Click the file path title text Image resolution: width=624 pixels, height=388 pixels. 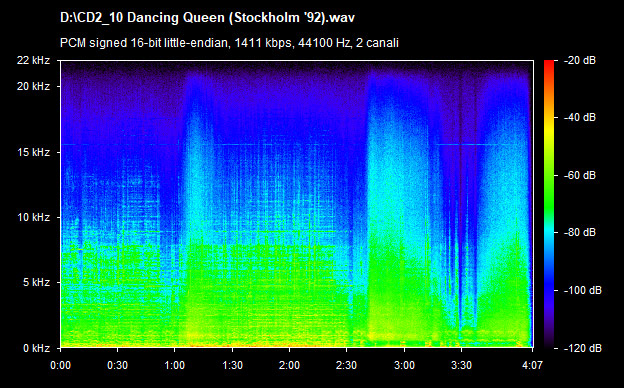pos(207,18)
